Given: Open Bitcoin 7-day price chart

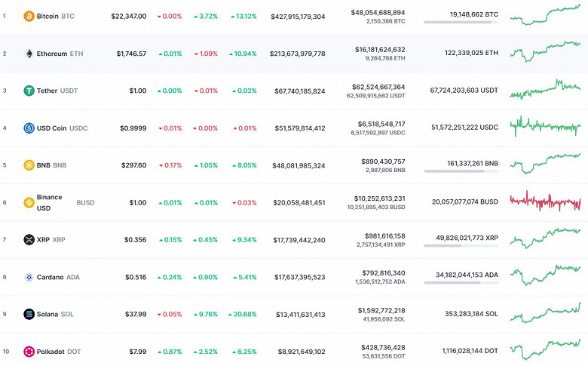Looking at the screenshot, I should pos(545,14).
